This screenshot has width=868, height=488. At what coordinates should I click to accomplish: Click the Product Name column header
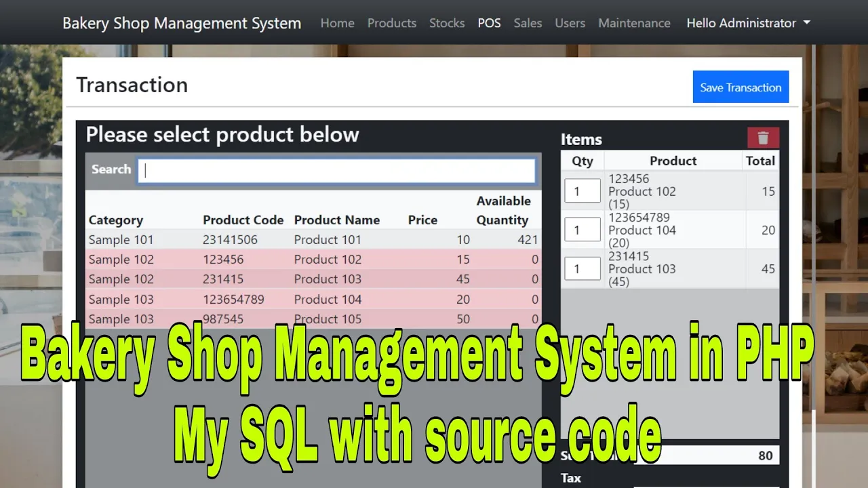pos(336,220)
